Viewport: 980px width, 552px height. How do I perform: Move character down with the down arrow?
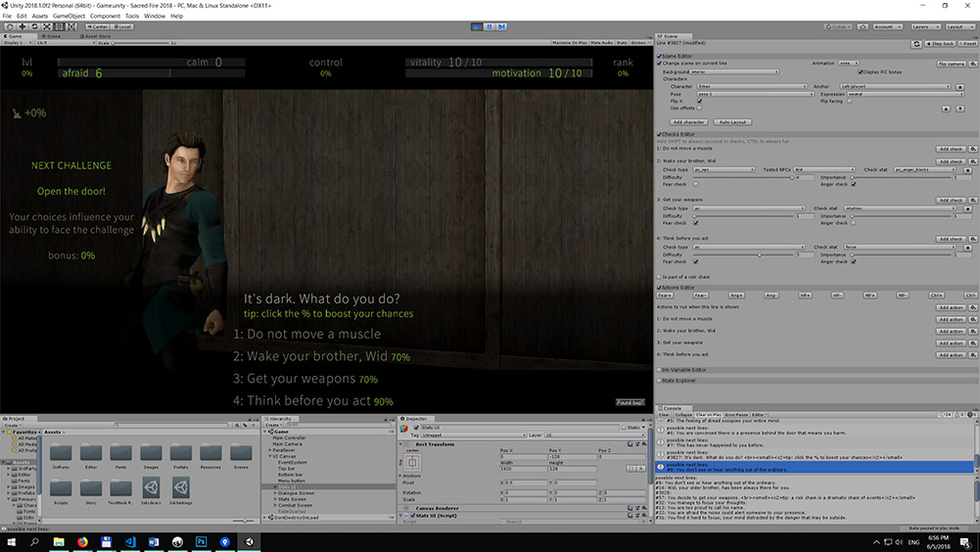click(960, 109)
